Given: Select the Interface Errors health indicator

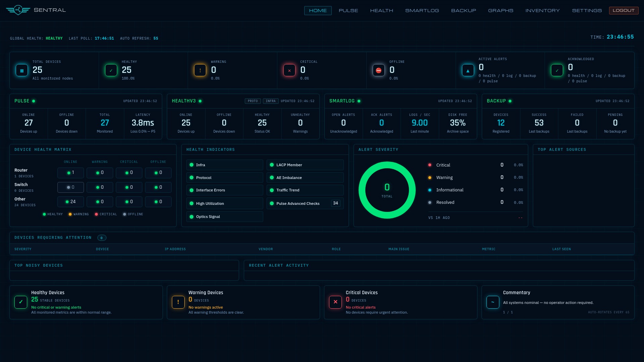Looking at the screenshot, I should [x=225, y=190].
